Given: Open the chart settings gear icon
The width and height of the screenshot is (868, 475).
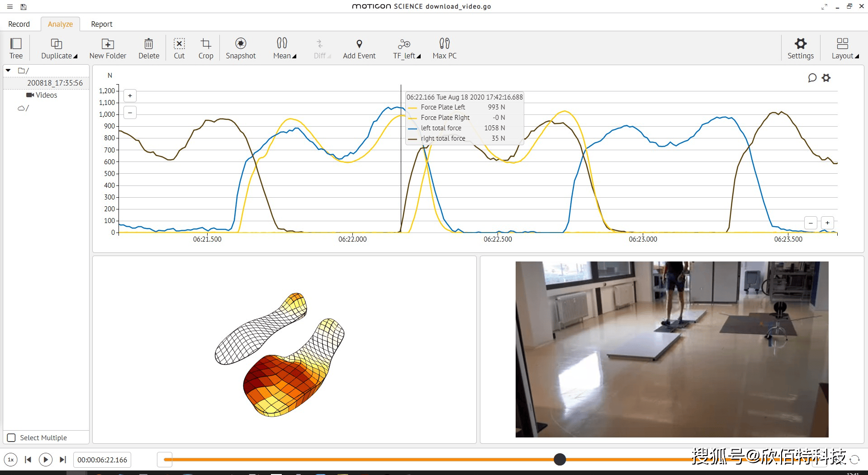Looking at the screenshot, I should [826, 78].
